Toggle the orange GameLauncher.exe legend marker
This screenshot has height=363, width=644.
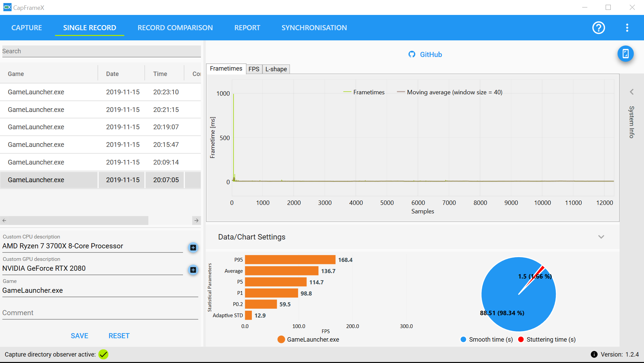pyautogui.click(x=281, y=340)
